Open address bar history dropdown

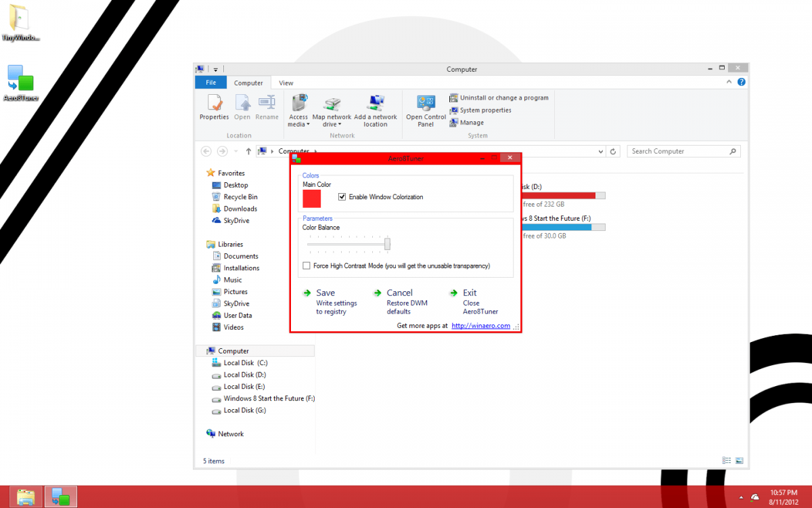coord(600,152)
